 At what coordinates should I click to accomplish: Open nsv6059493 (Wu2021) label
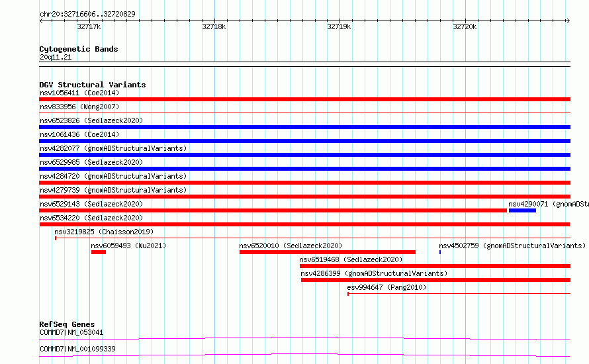coord(128,246)
